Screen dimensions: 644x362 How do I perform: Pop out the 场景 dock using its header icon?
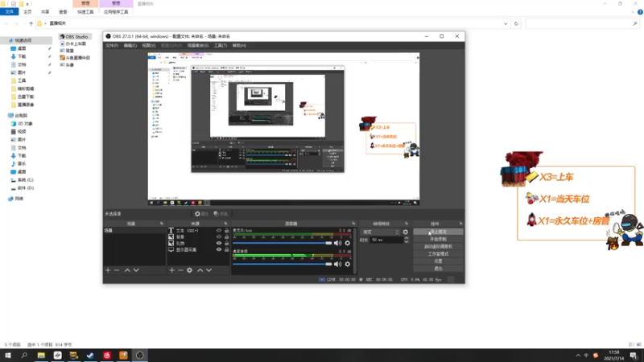(162, 224)
